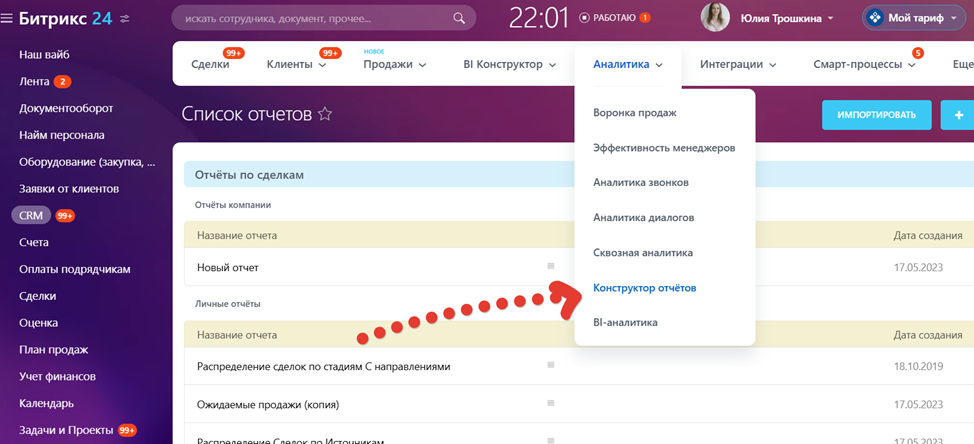Click the notification badge beside РАБОТАЮ

(x=645, y=18)
